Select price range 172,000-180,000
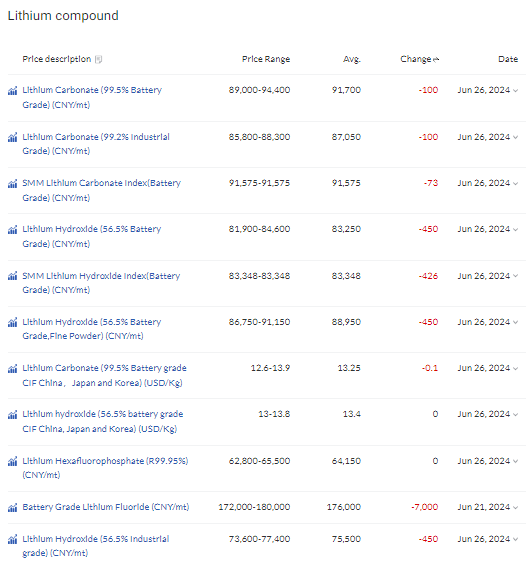The image size is (526, 563). click(x=254, y=507)
